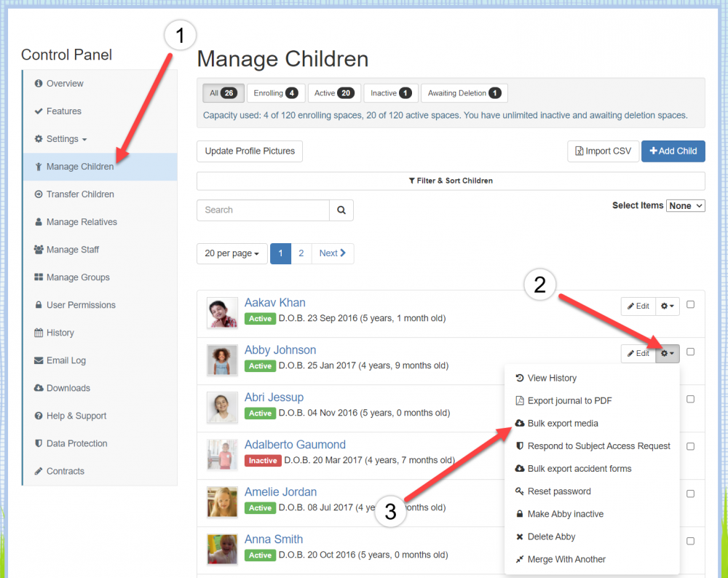View the History calendar page
Image resolution: width=728 pixels, height=578 pixels.
[x=100, y=333]
